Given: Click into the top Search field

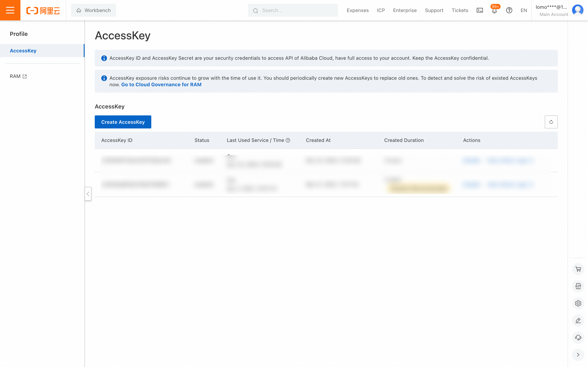Looking at the screenshot, I should click(x=296, y=10).
